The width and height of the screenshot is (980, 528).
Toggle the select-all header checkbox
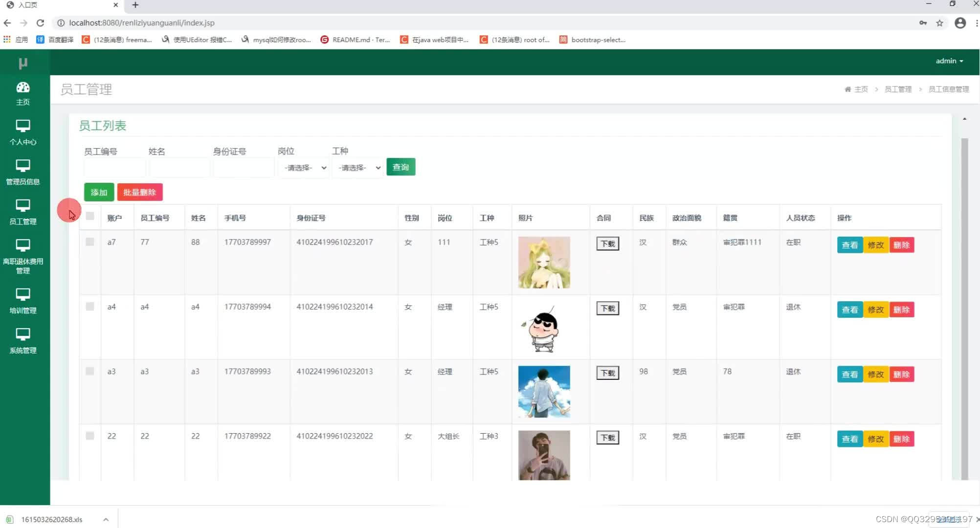90,216
